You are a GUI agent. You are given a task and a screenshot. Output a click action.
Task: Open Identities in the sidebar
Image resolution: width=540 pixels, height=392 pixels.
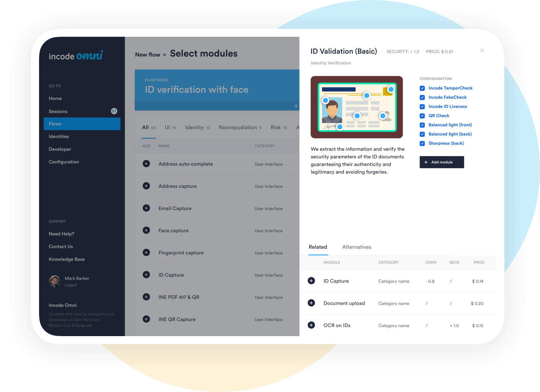59,136
